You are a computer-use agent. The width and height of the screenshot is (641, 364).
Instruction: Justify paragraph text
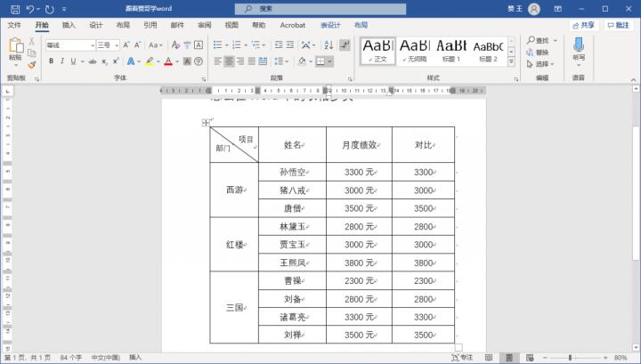[x=252, y=61]
